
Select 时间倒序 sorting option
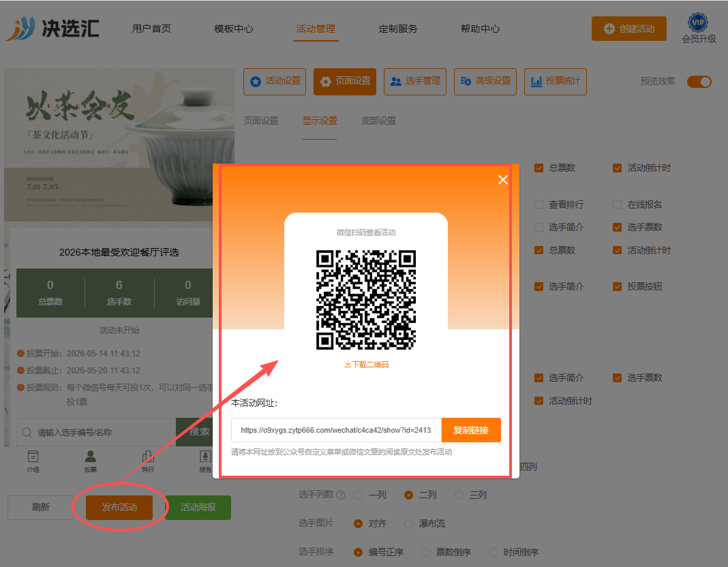tap(493, 552)
